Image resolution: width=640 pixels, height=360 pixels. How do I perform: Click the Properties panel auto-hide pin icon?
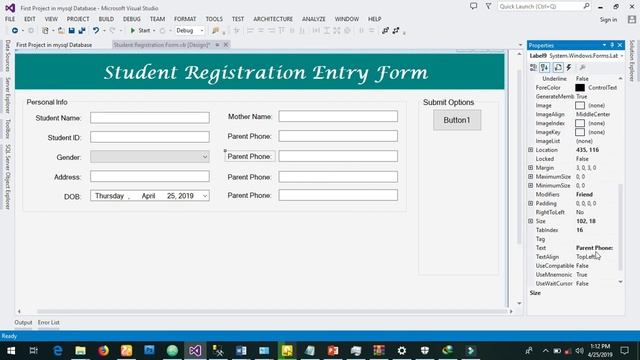click(x=612, y=45)
